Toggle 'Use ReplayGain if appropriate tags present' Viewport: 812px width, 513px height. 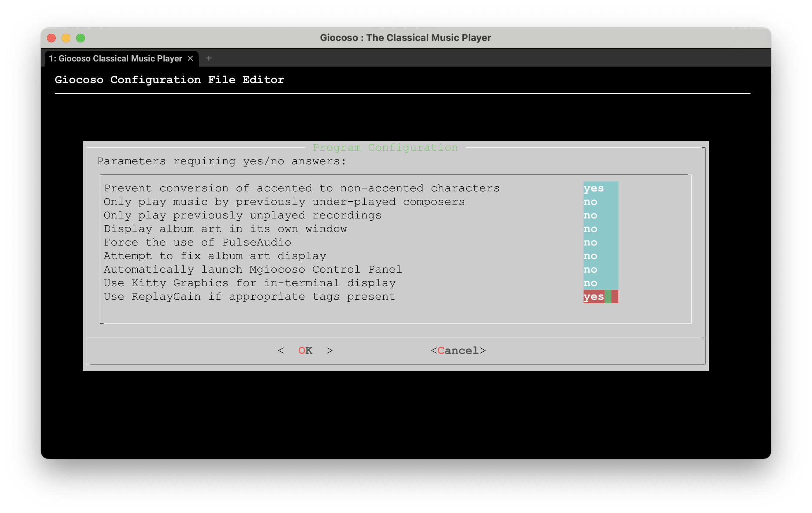click(x=594, y=296)
